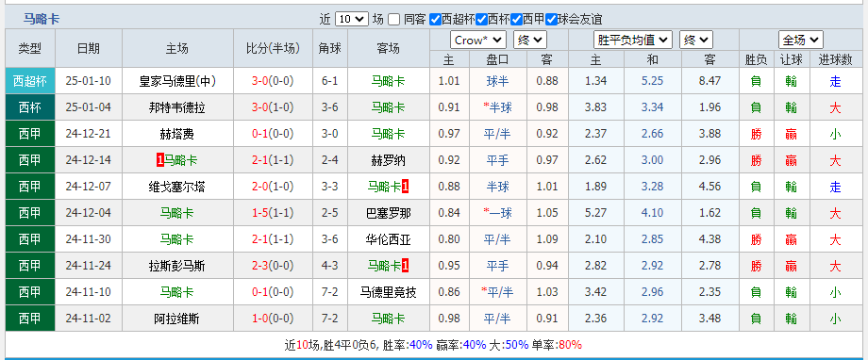Image resolution: width=868 pixels, height=360 pixels.
Task: Click the 马略卡 team title link
Action: (42, 20)
